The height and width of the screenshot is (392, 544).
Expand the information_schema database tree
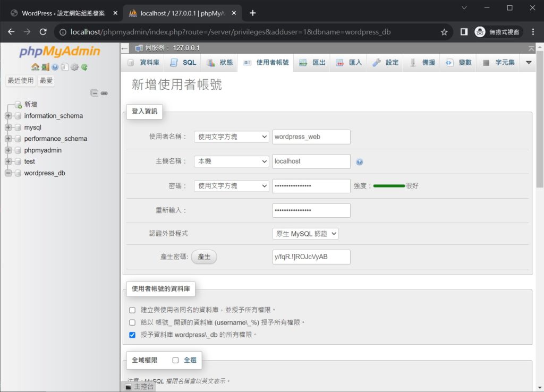[x=8, y=116]
